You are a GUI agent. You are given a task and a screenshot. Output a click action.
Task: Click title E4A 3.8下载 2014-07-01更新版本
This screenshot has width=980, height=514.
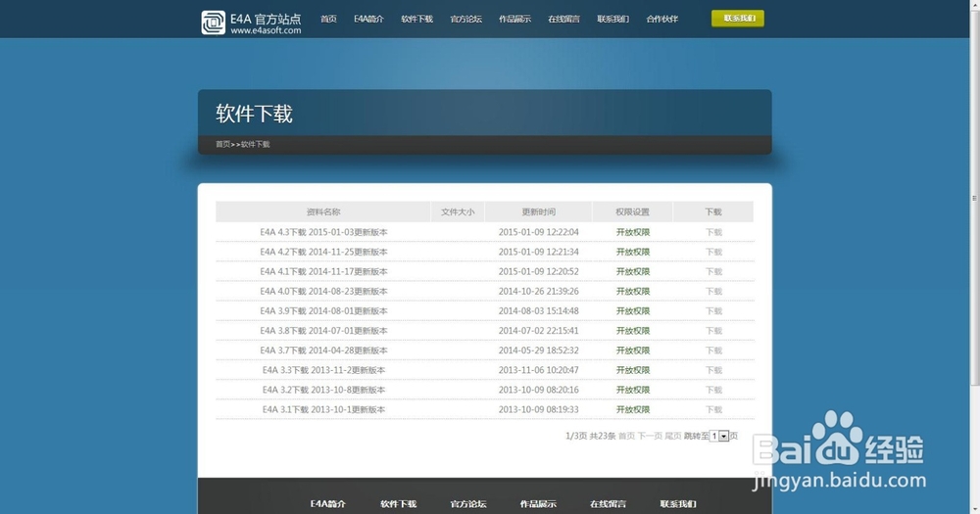click(x=323, y=330)
